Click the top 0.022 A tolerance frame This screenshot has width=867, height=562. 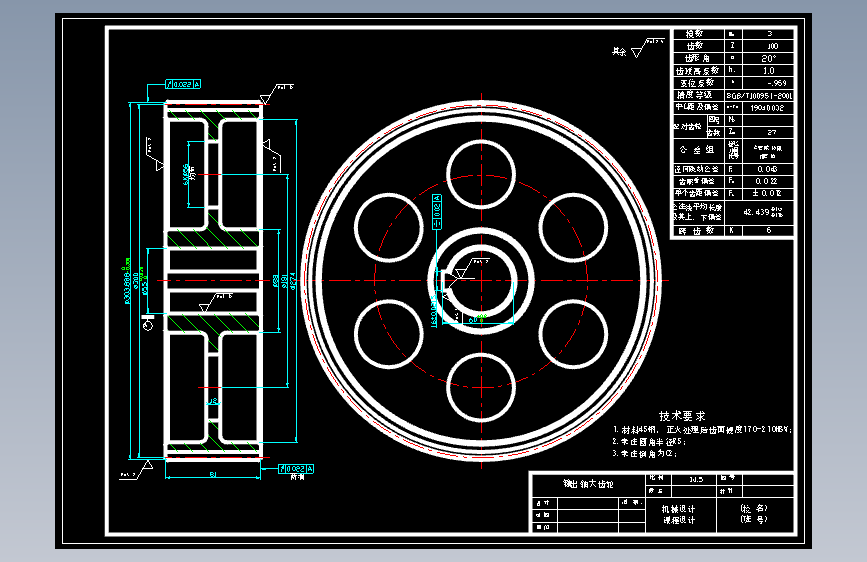pos(183,84)
